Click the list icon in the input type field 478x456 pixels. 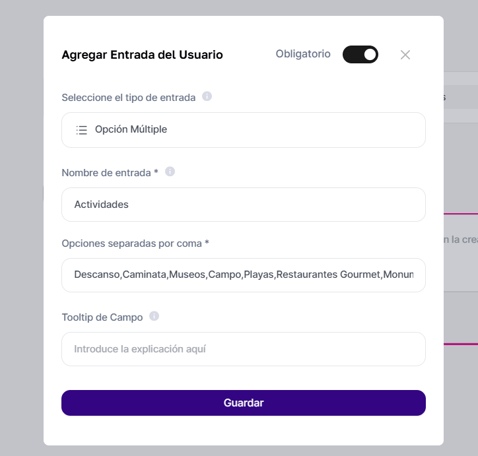click(x=81, y=130)
